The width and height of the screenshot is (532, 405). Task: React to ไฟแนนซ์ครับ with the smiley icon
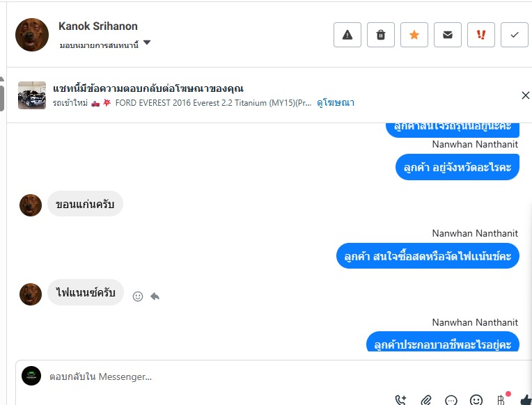click(x=138, y=296)
